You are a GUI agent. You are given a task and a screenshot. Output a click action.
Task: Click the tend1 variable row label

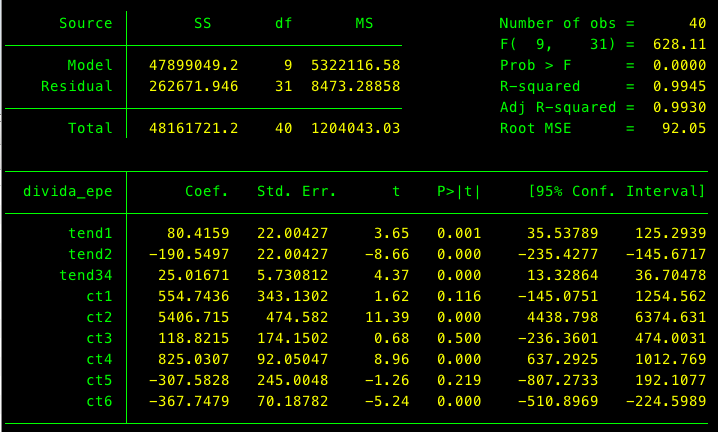tap(90, 232)
